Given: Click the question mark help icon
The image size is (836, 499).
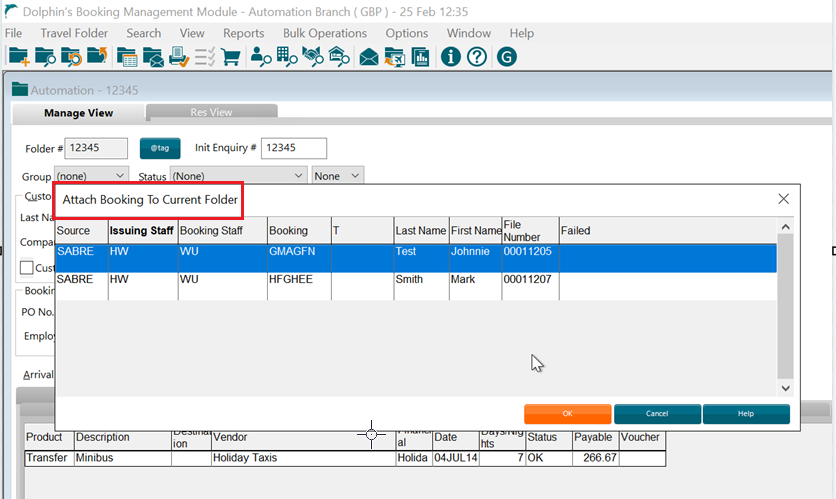Looking at the screenshot, I should click(477, 57).
